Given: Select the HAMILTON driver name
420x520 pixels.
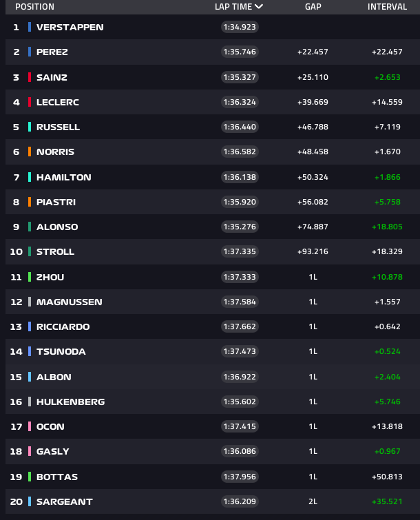Looking at the screenshot, I should point(63,177).
